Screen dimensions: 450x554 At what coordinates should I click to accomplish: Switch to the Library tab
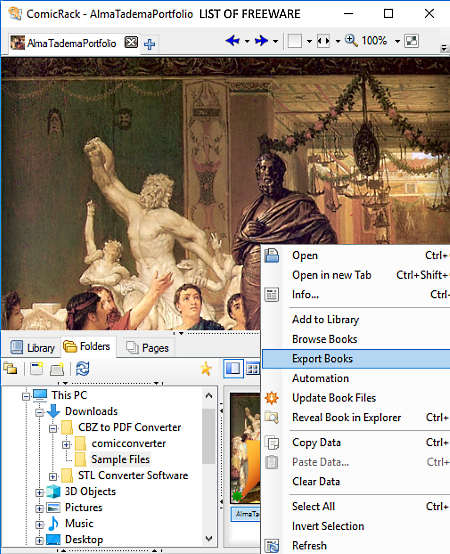point(32,348)
